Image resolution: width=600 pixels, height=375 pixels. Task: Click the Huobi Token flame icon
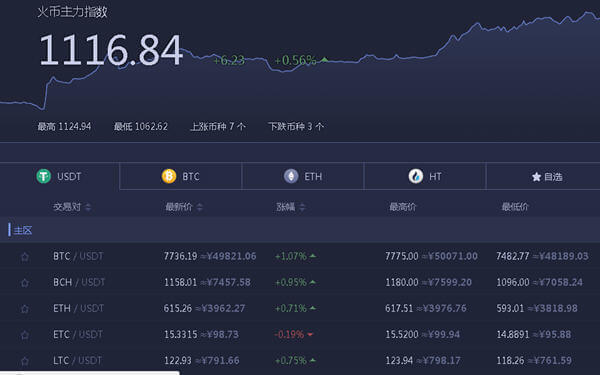point(416,176)
